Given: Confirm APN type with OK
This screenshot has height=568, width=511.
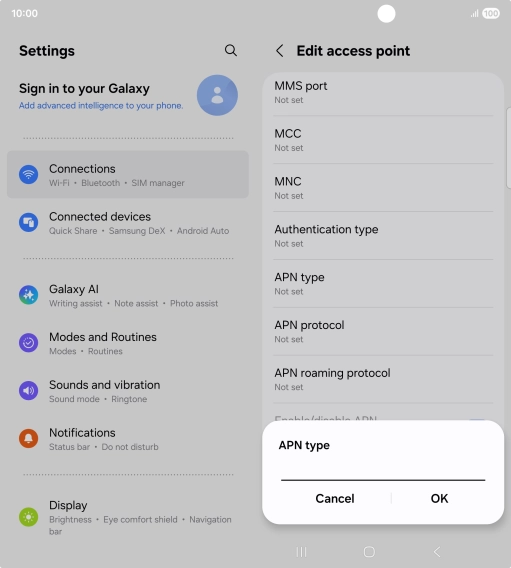Looking at the screenshot, I should tap(439, 498).
